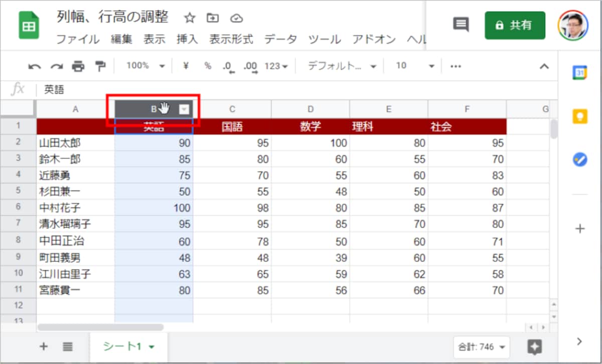Format as percent with % button
This screenshot has height=364, width=602.
click(x=208, y=66)
